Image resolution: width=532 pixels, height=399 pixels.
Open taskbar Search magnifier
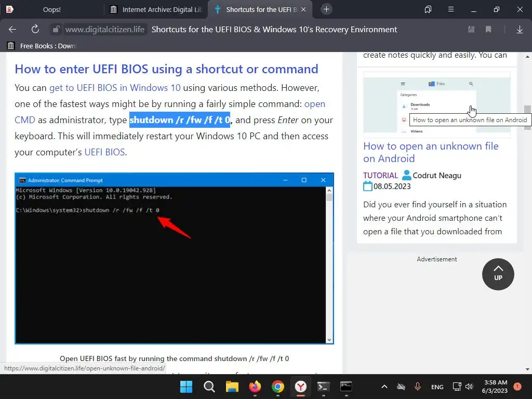pos(209,387)
